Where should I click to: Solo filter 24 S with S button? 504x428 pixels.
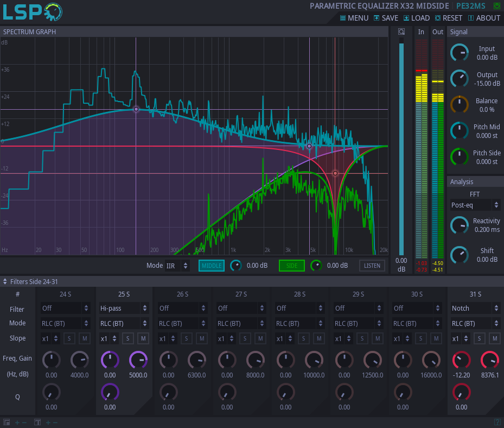(69, 338)
